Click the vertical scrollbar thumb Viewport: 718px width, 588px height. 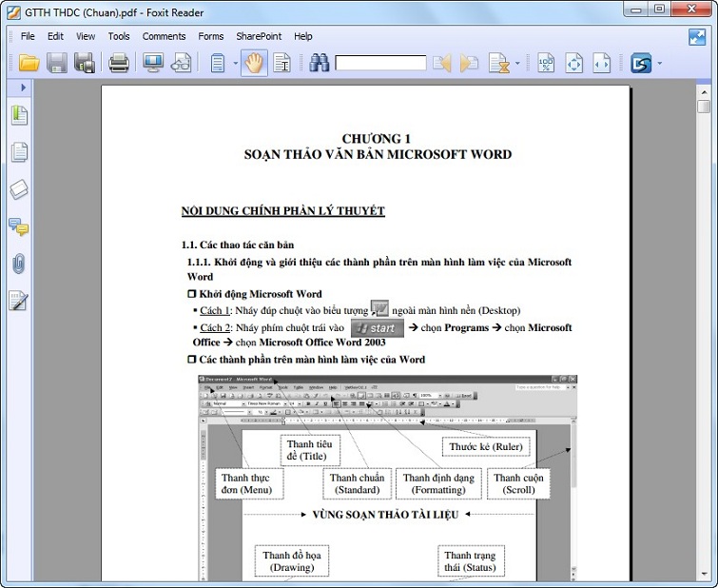[x=704, y=103]
